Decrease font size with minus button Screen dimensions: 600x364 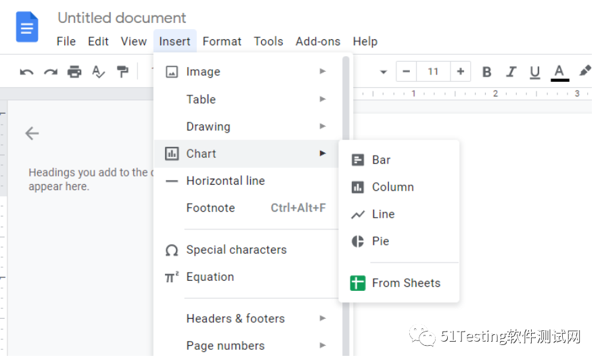[406, 72]
